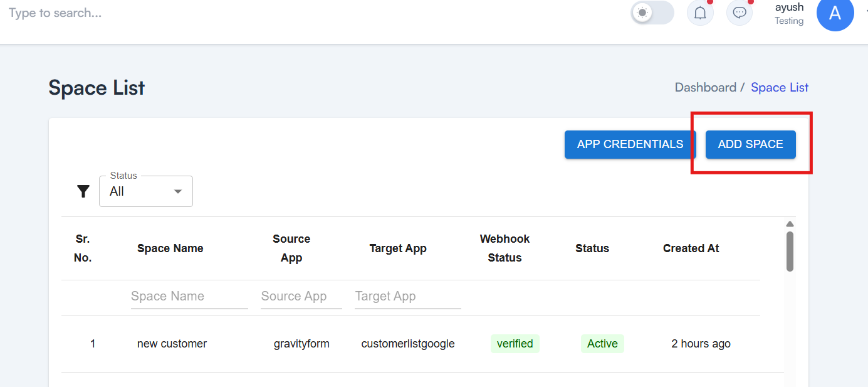Image resolution: width=868 pixels, height=387 pixels.
Task: Sort by Space Name column header
Action: [170, 248]
